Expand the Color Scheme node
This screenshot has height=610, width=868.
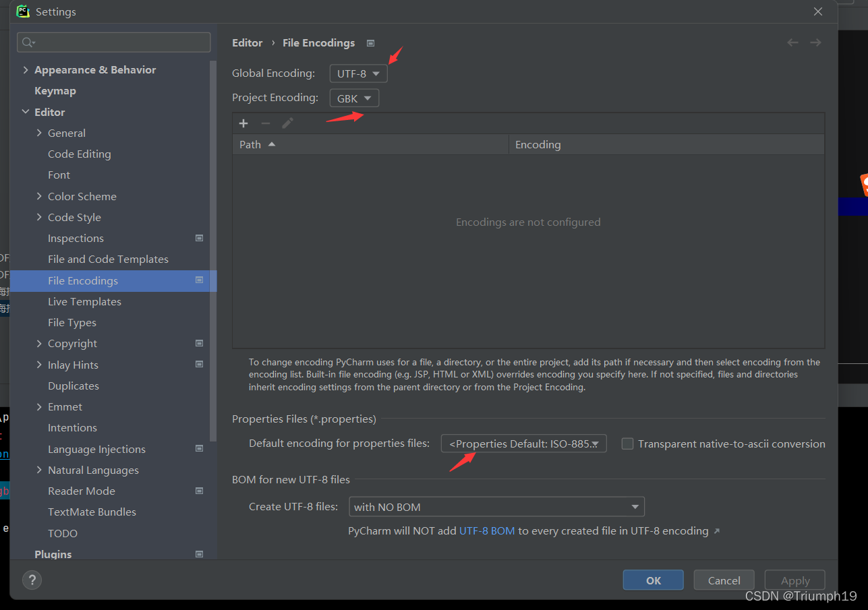click(x=39, y=196)
